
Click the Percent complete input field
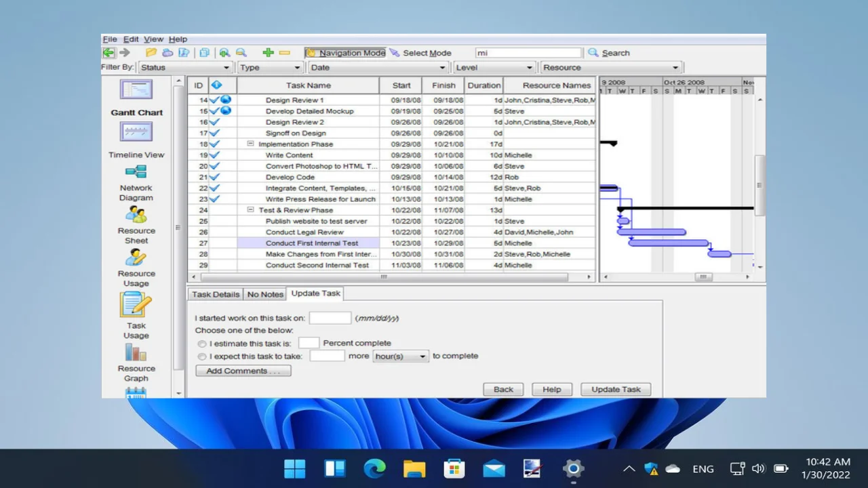tap(309, 343)
